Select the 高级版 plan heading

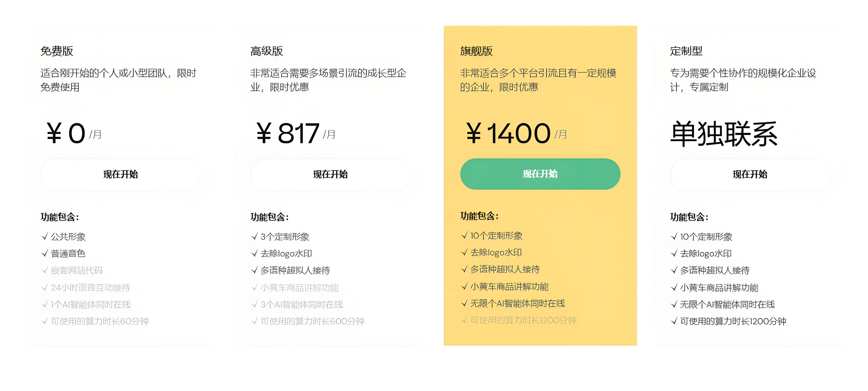[x=267, y=51]
